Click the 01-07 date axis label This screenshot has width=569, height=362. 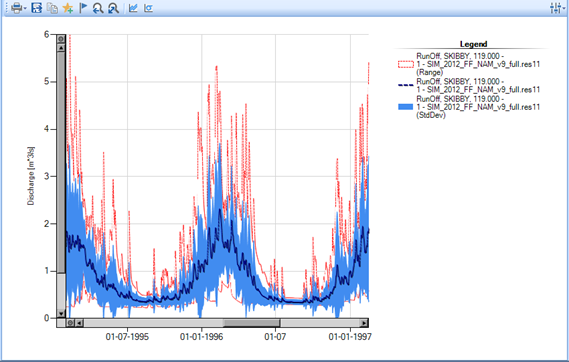[275, 337]
